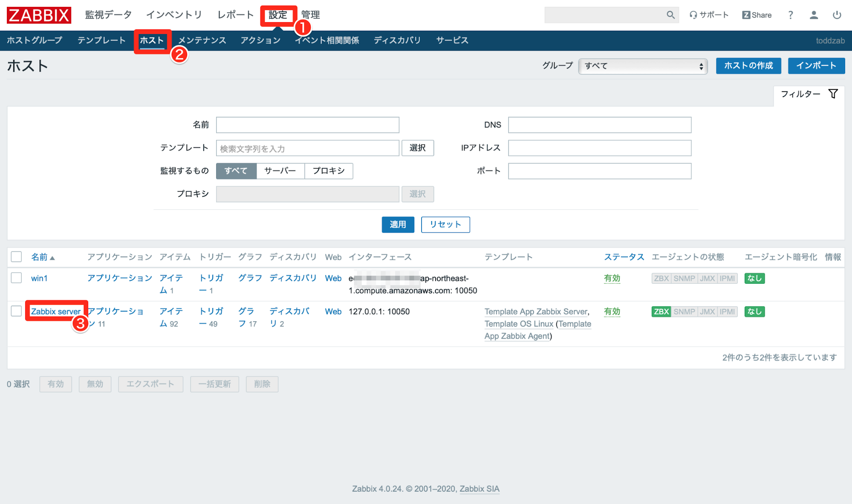
Task: Go to ディスカバリ submenu
Action: 397,40
